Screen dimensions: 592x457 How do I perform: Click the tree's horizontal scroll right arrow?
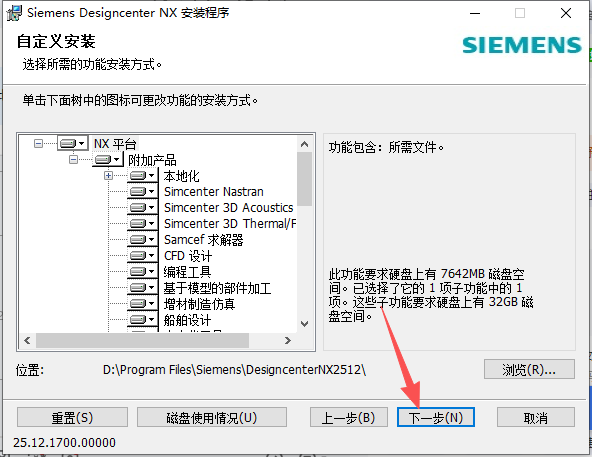[x=288, y=340]
